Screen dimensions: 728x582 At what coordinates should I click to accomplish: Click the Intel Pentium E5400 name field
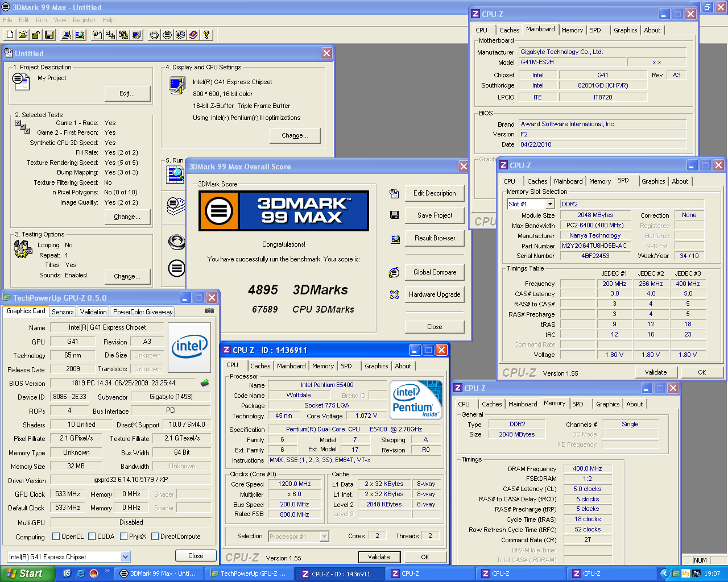(x=327, y=385)
